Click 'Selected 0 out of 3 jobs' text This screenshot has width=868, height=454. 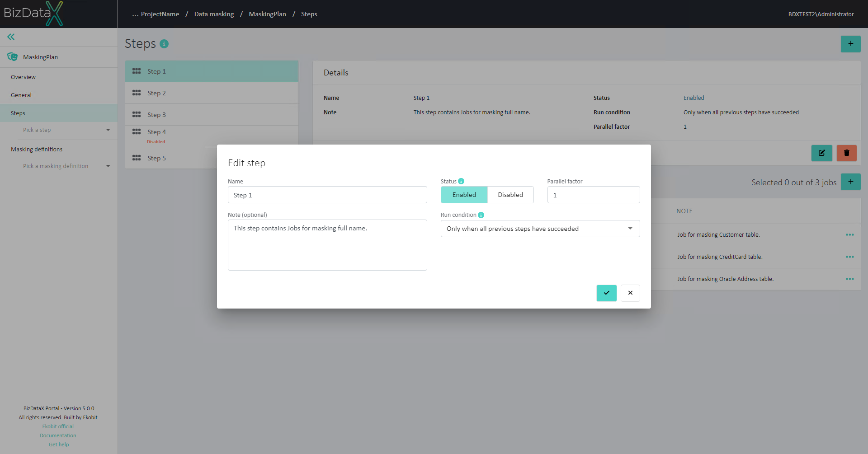click(794, 183)
